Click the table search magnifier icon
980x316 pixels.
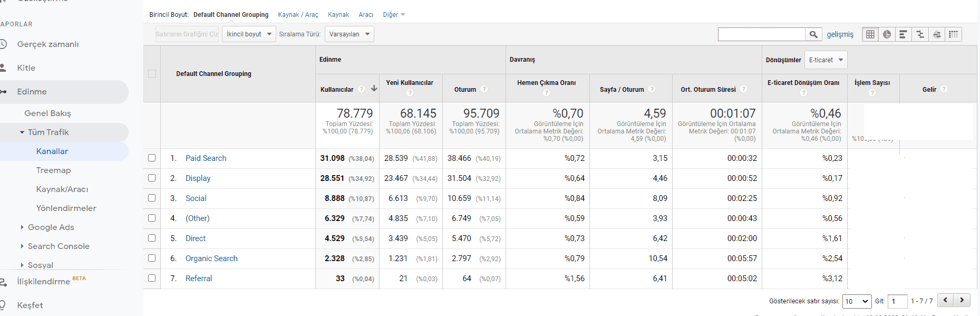[x=813, y=34]
